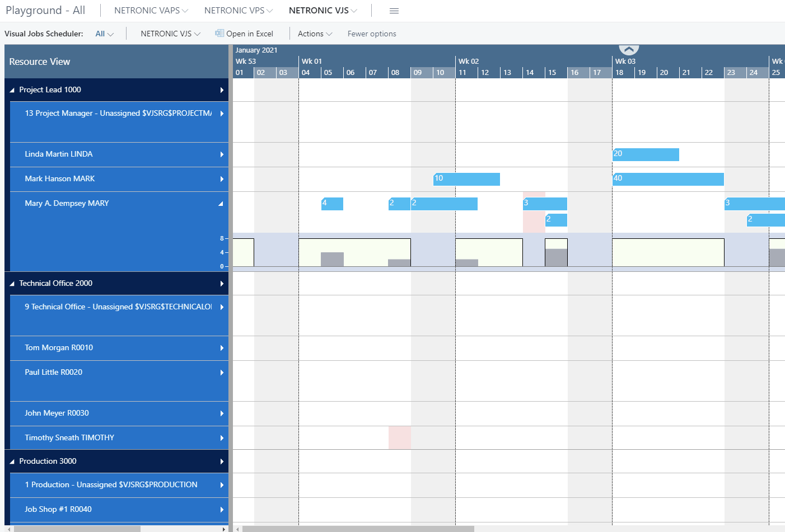Select Mary A. Dempsey MARY resource row
This screenshot has width=785, height=532.
tap(119, 232)
